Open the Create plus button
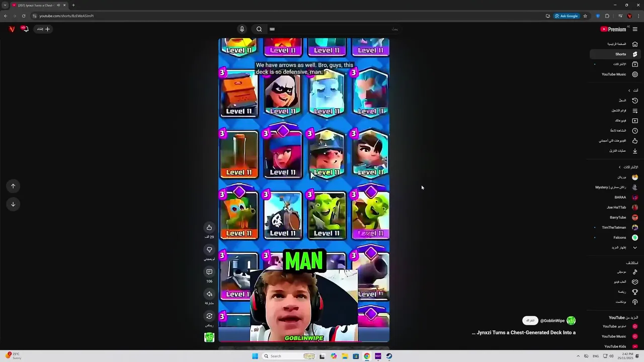 44,29
